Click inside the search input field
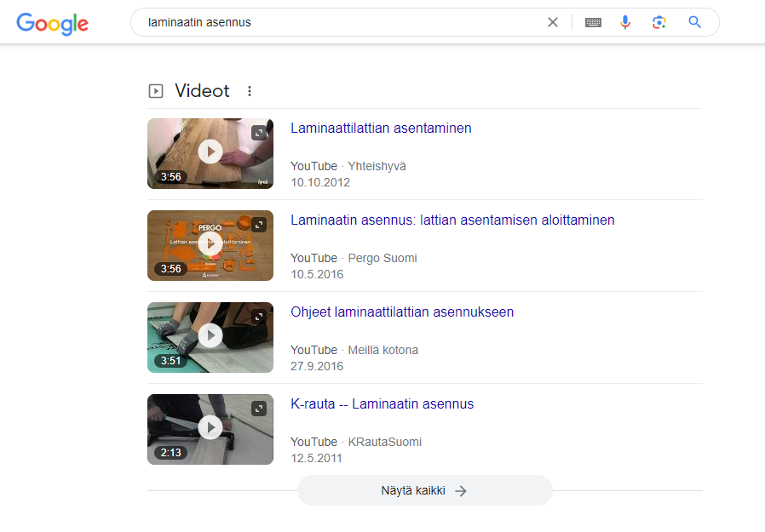Viewport: 765px width, 532px height. [x=341, y=22]
